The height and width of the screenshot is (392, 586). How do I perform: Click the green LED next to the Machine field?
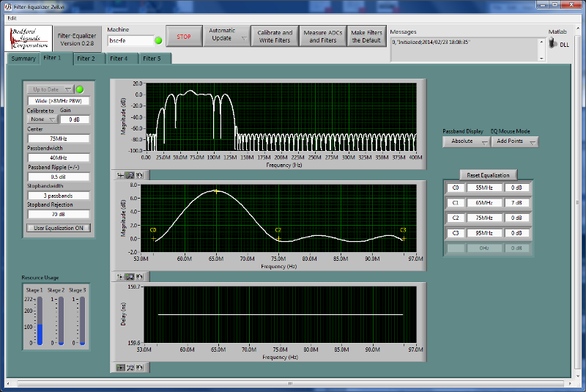coord(158,41)
